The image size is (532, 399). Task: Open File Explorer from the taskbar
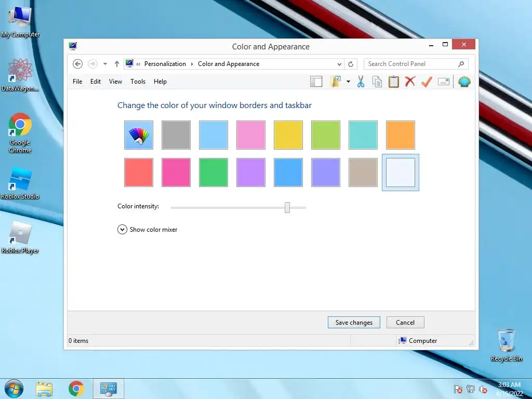tap(45, 389)
